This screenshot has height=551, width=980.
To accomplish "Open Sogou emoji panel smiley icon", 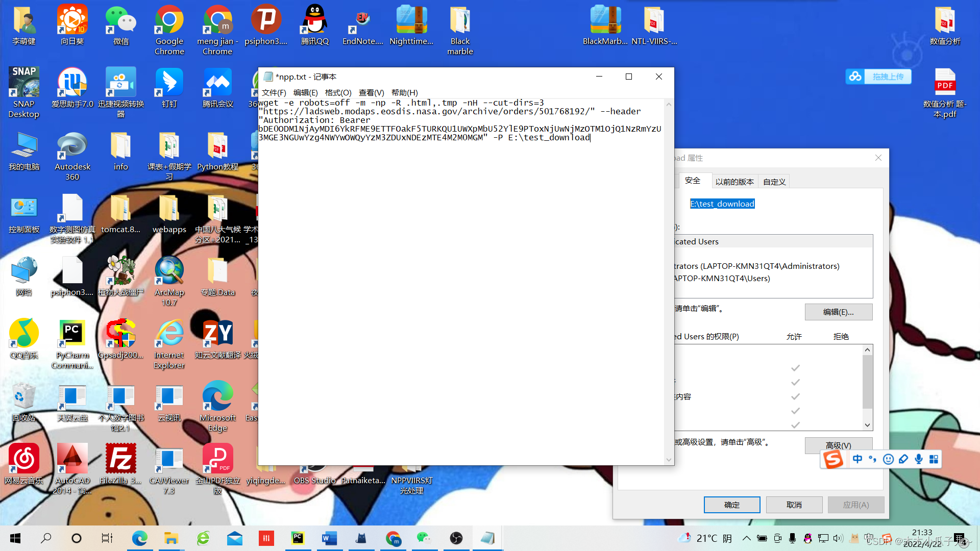I will [888, 459].
